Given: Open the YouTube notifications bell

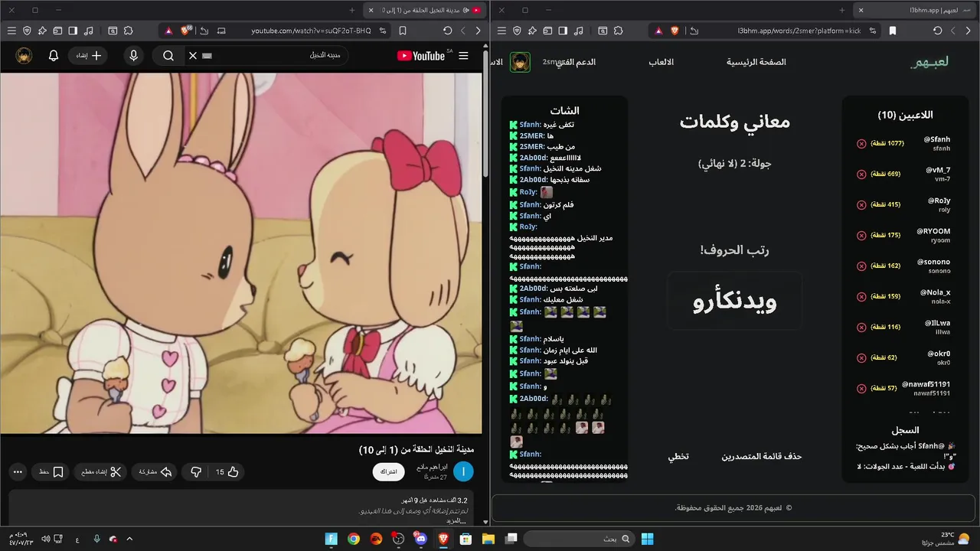Looking at the screenshot, I should (54, 56).
